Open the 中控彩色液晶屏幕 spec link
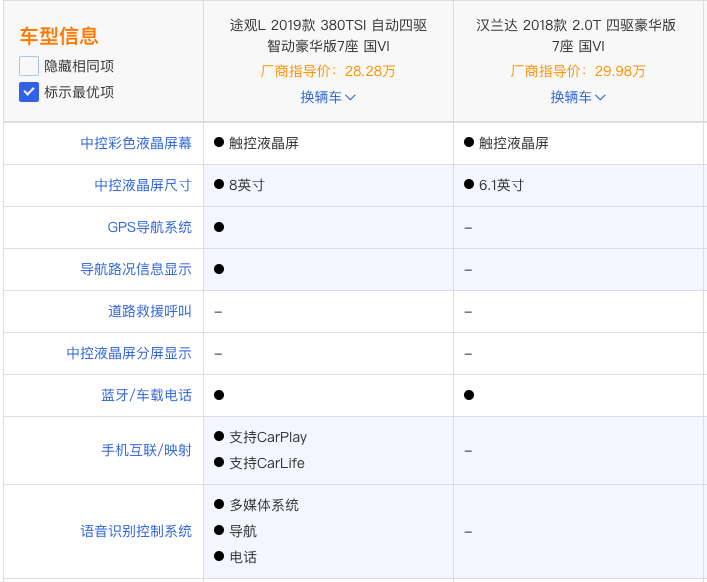The height and width of the screenshot is (582, 707). tap(136, 143)
